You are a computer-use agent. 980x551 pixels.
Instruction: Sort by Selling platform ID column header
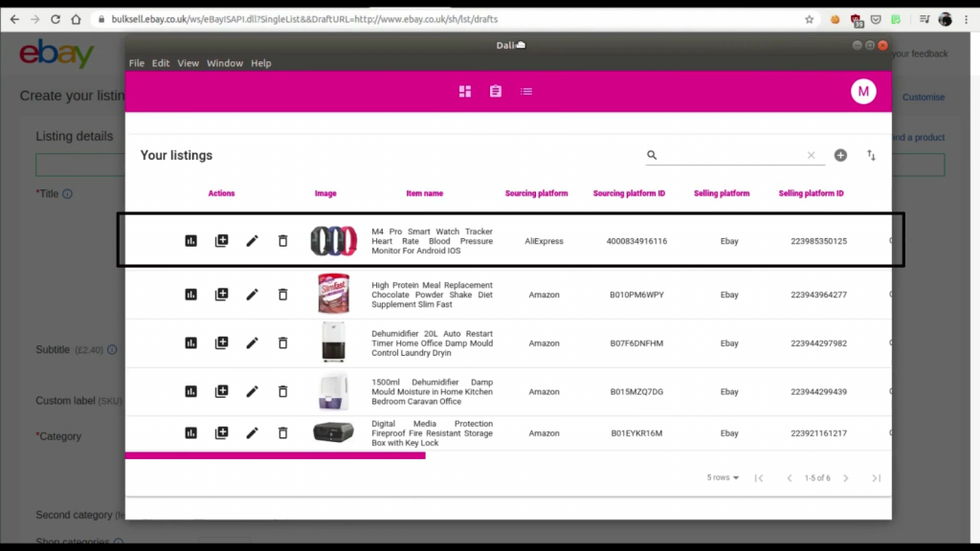(x=811, y=193)
